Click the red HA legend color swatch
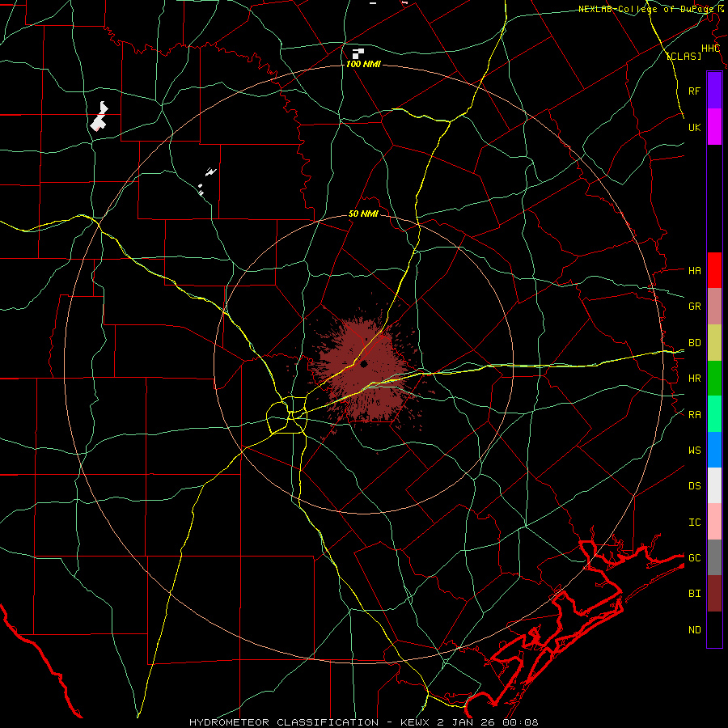728x728 pixels. [714, 270]
